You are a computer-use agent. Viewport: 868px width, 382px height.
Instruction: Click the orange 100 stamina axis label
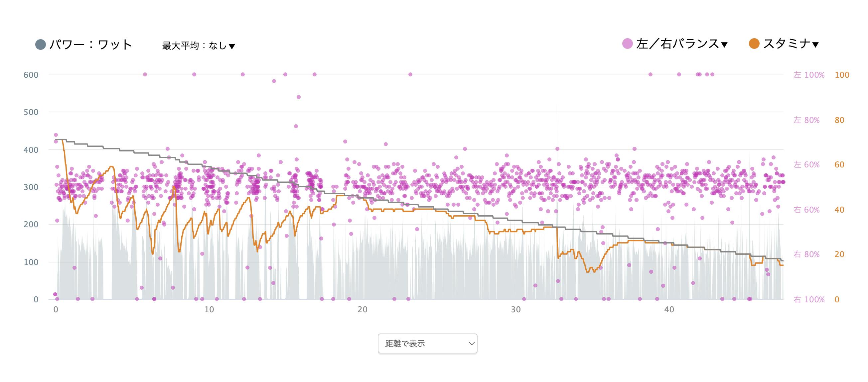coord(842,75)
